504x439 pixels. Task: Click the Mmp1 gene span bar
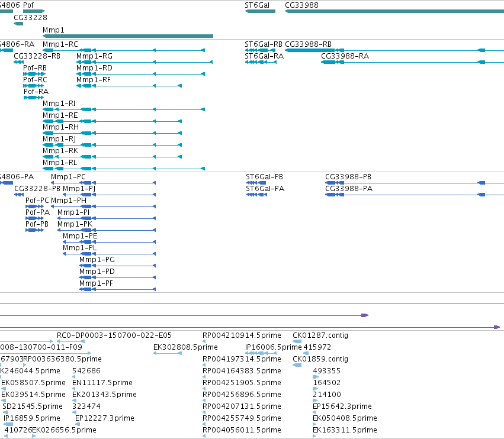point(128,36)
